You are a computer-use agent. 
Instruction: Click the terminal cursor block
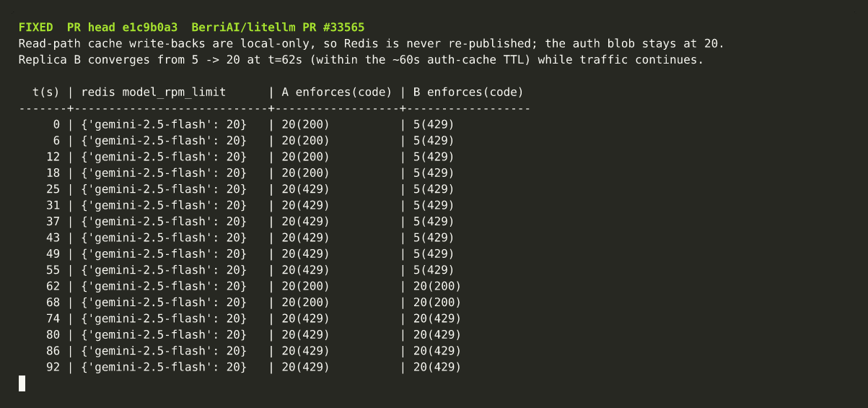tap(22, 383)
